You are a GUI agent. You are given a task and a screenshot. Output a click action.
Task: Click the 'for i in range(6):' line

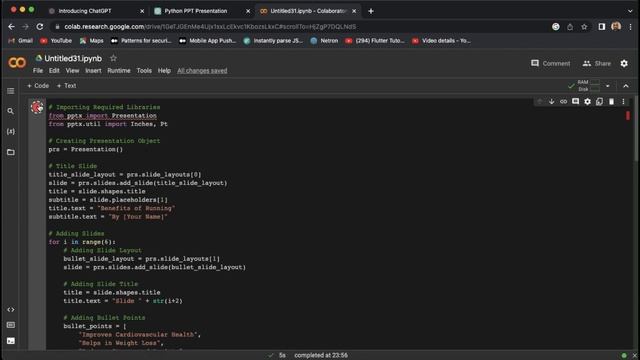click(x=82, y=242)
